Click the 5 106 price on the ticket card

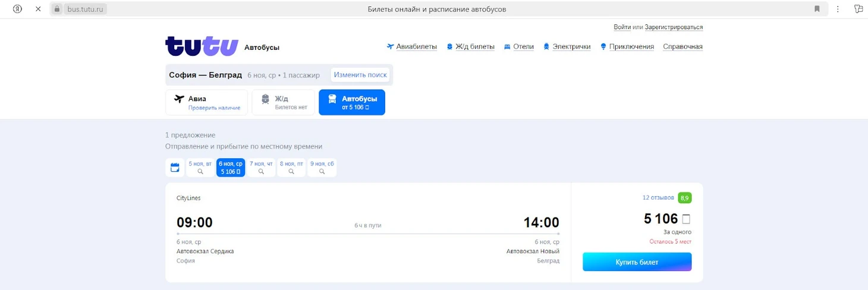(667, 219)
